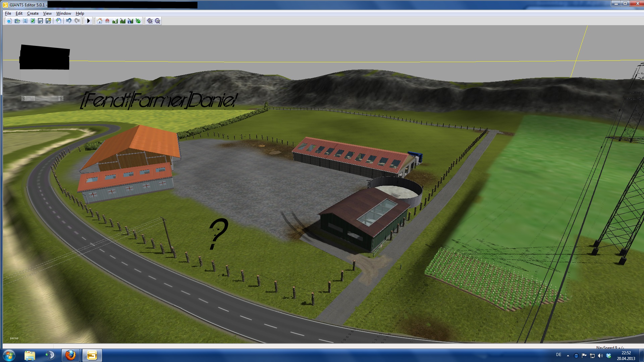Open the Help menu
The width and height of the screenshot is (644, 362).
80,13
